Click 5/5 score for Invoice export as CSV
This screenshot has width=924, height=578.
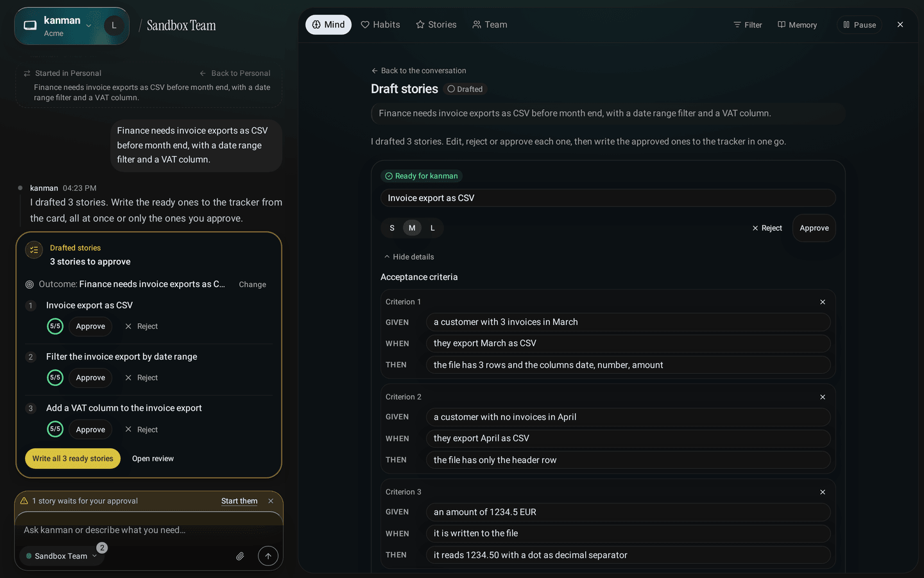pos(55,326)
